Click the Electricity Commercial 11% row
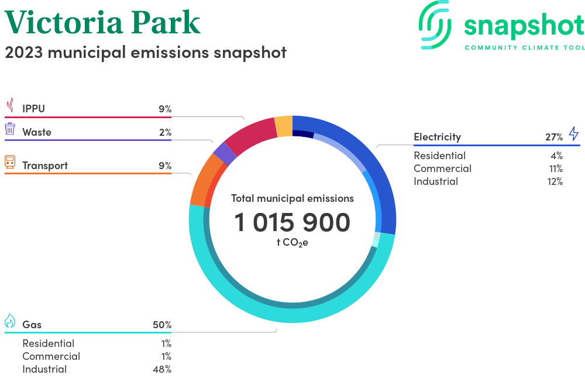Image resolution: width=585 pixels, height=392 pixels. click(487, 169)
